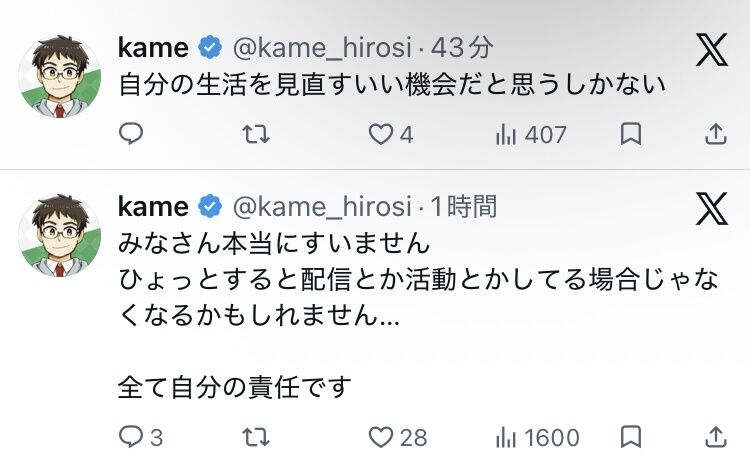
Task: Open kame's avatar on the top tweet
Action: click(x=60, y=77)
